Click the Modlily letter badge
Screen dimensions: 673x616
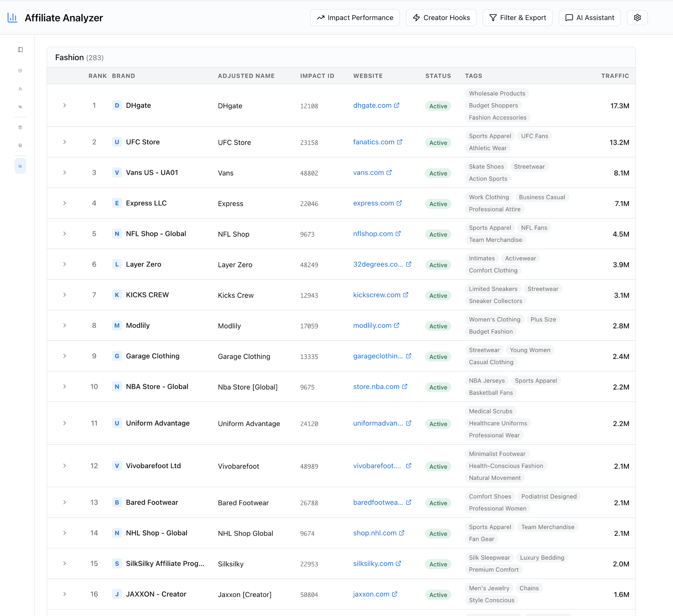[117, 325]
